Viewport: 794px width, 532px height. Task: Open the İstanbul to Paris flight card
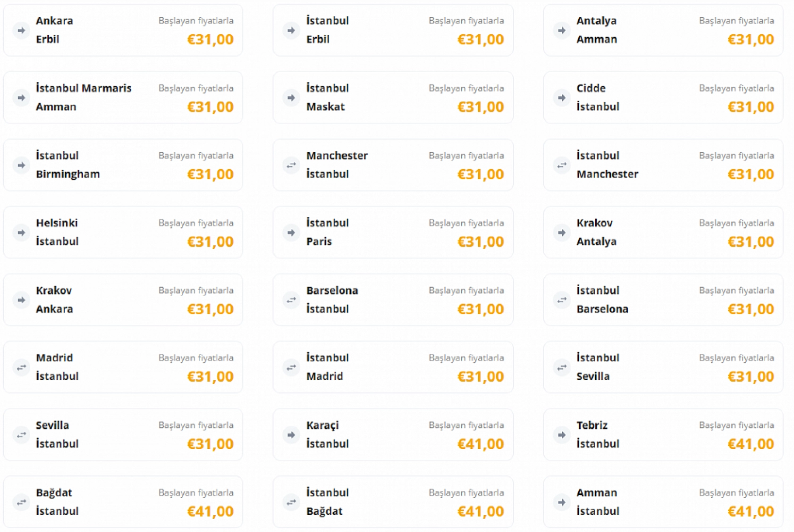pos(393,233)
